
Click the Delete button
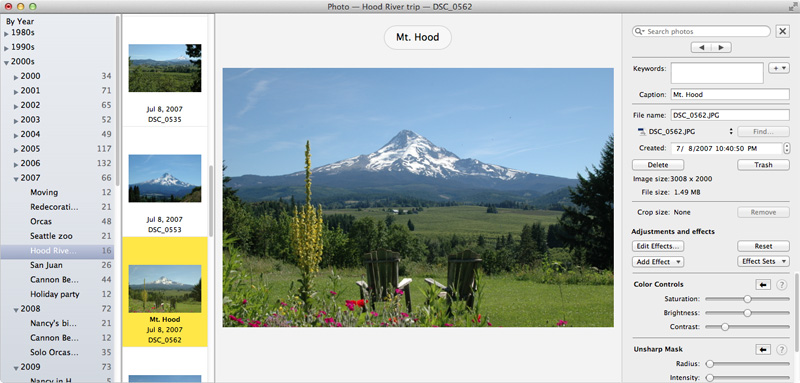658,165
